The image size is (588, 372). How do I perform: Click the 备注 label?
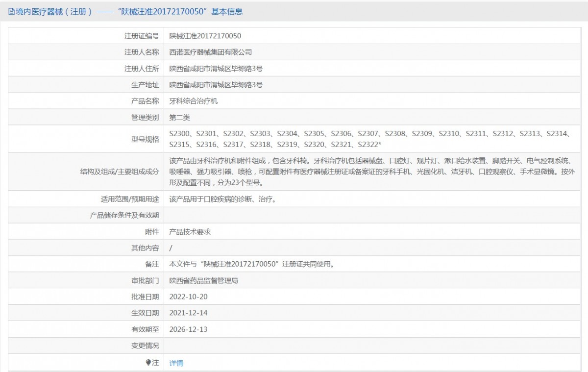coord(152,264)
